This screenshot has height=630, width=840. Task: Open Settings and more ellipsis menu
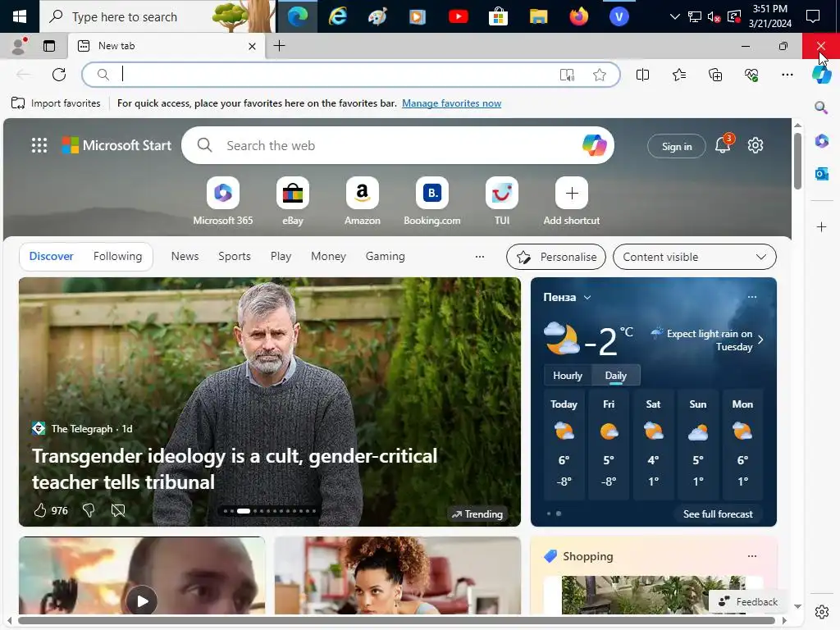pos(787,75)
